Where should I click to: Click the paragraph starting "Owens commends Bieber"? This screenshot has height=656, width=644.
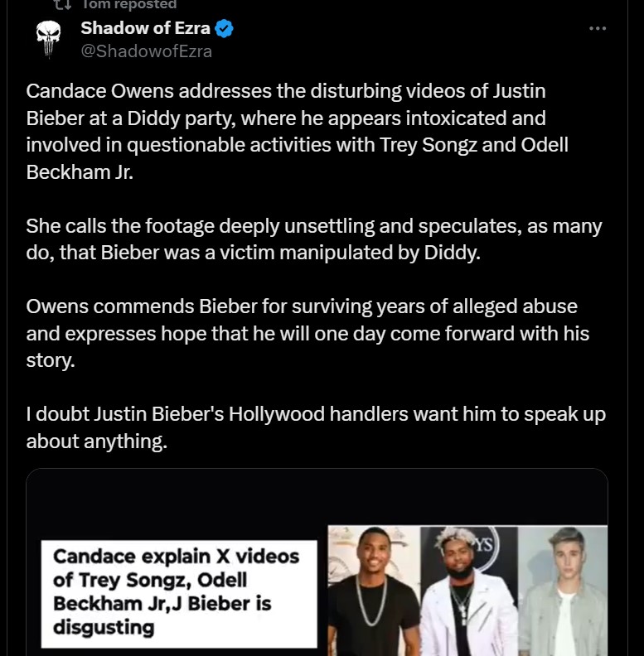(307, 333)
